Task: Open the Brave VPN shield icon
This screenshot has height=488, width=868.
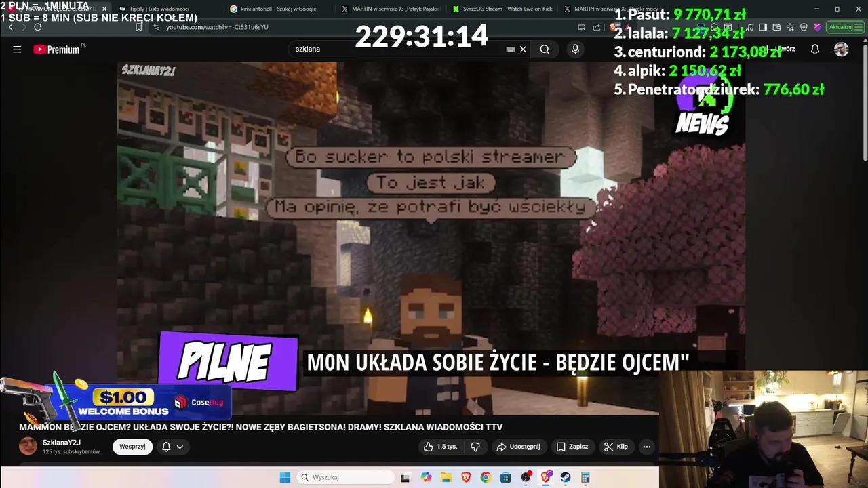Action: coord(804,27)
